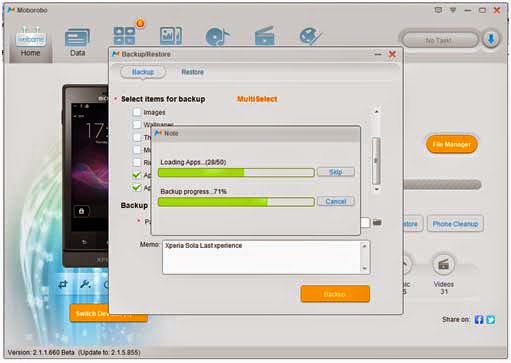Open the Apps grid icon with badge
This screenshot has width=511, height=363.
[x=125, y=35]
